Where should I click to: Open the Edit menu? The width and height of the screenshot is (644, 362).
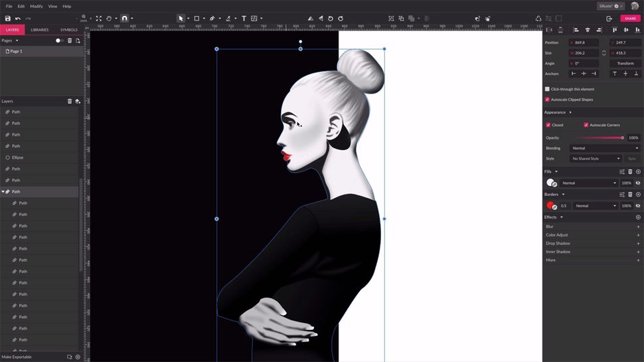point(21,6)
